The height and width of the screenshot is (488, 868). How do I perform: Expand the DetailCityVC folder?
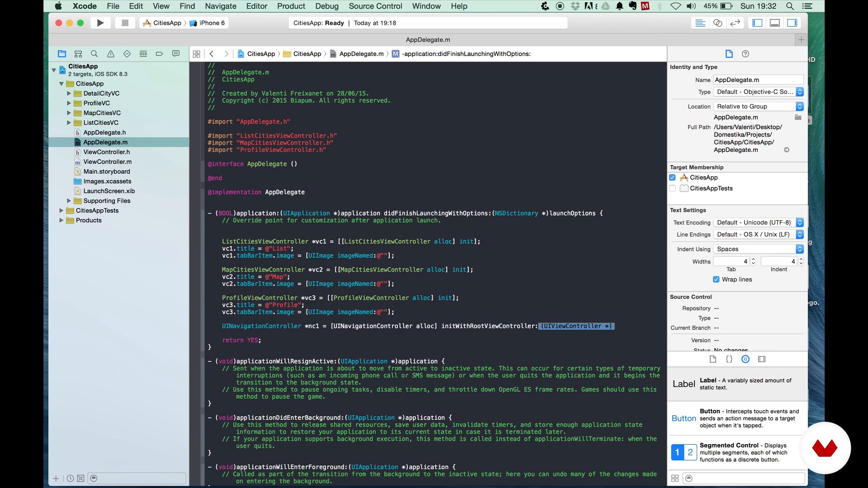tap(69, 94)
